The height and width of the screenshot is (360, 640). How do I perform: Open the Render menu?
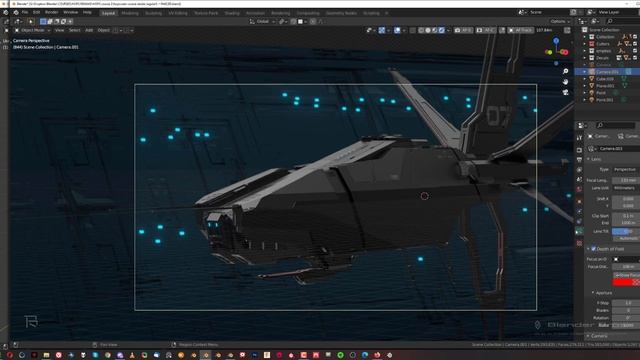coord(51,13)
